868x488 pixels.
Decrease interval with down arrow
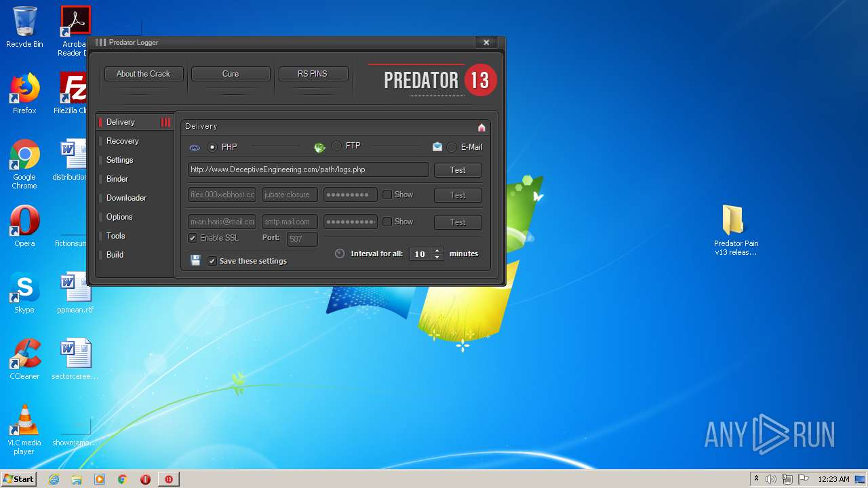pyautogui.click(x=437, y=258)
